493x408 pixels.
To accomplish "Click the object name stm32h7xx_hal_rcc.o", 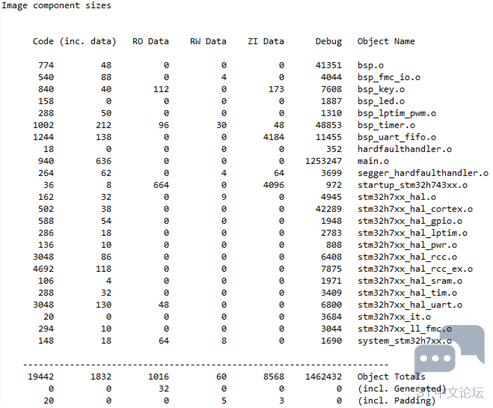I will tap(407, 257).
